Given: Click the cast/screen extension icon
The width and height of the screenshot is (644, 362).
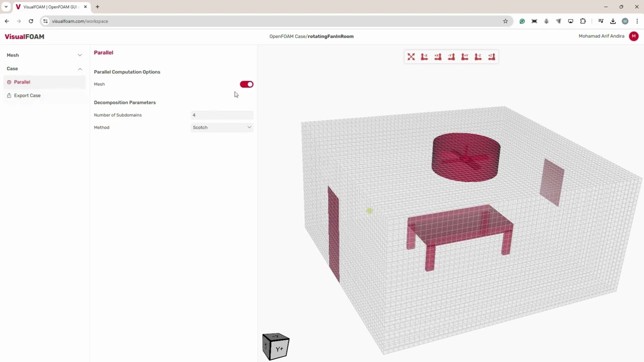Looking at the screenshot, I should (571, 21).
